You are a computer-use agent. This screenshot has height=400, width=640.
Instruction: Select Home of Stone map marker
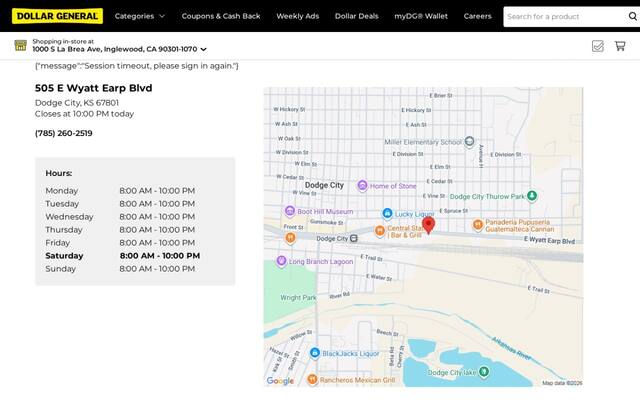point(362,185)
